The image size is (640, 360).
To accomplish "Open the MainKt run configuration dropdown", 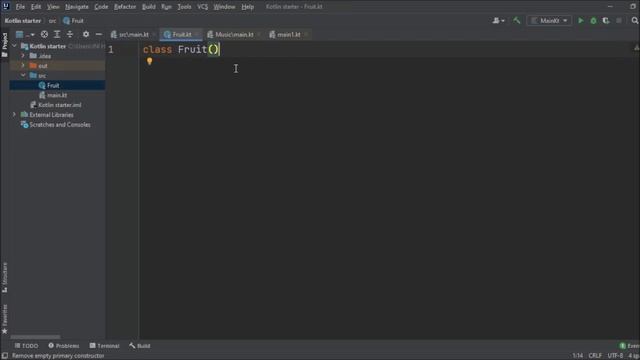I will coord(549,20).
